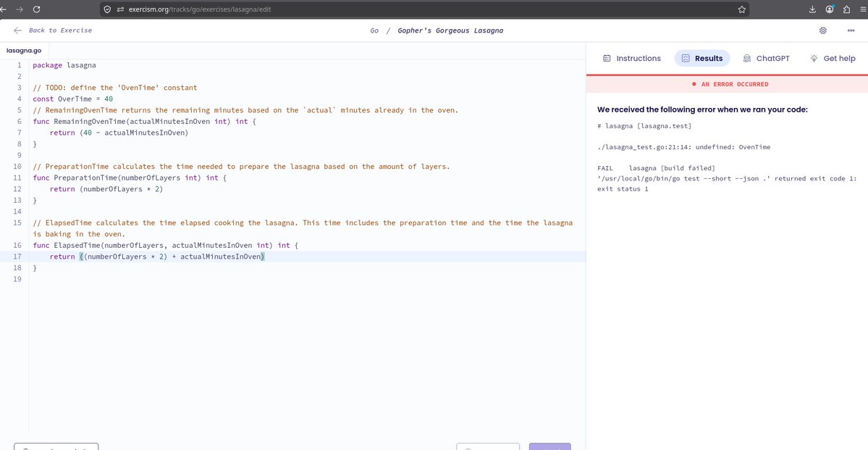Click 'FAIL lasagna [build failed]' line
This screenshot has width=868, height=450.
pyautogui.click(x=657, y=168)
